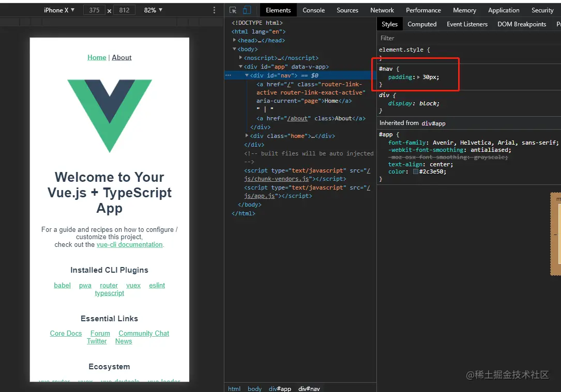The image size is (561, 392).
Task: Switch to the Elements tab
Action: (x=278, y=10)
